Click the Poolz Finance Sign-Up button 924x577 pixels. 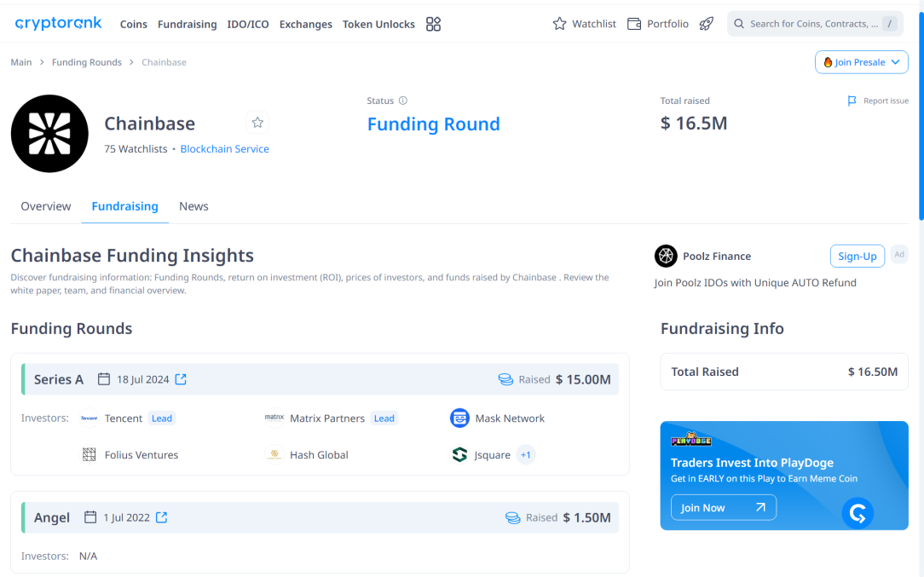[858, 256]
